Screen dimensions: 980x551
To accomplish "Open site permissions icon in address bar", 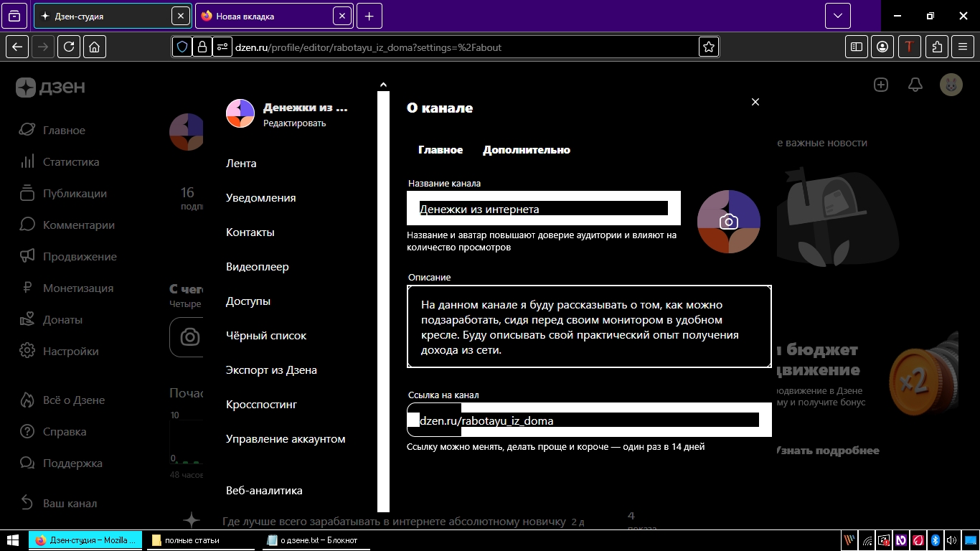I will (x=222, y=47).
